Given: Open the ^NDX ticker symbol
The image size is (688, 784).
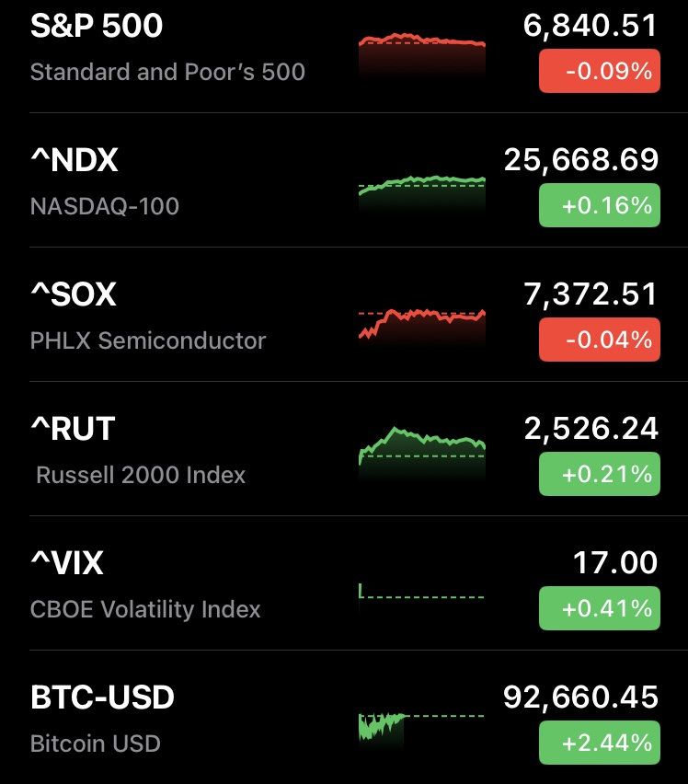Looking at the screenshot, I should (x=75, y=161).
